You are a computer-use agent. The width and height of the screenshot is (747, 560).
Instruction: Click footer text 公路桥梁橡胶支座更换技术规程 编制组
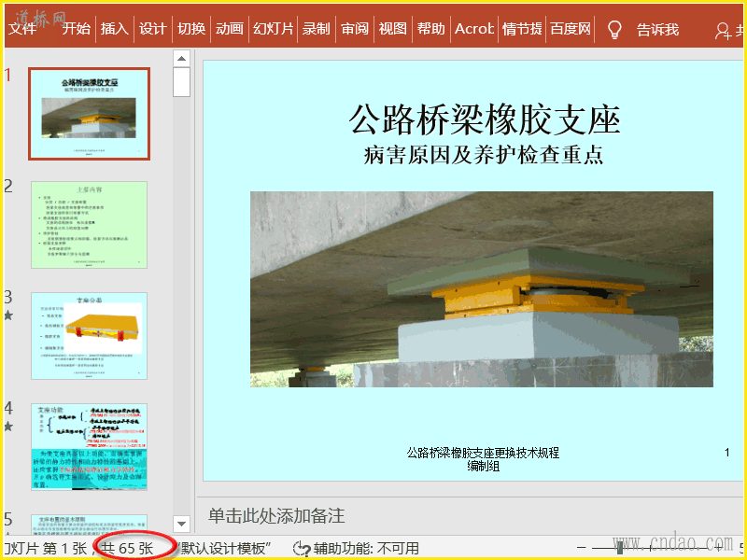click(483, 459)
